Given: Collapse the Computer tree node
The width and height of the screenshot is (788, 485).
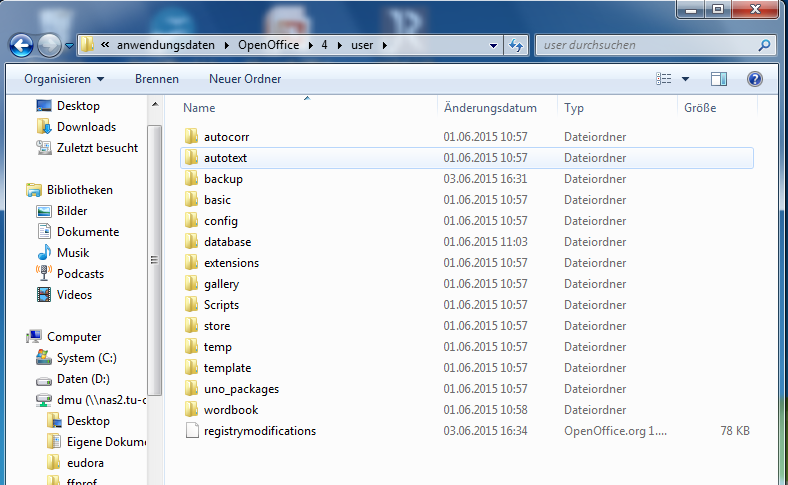Looking at the screenshot, I should click(24, 337).
